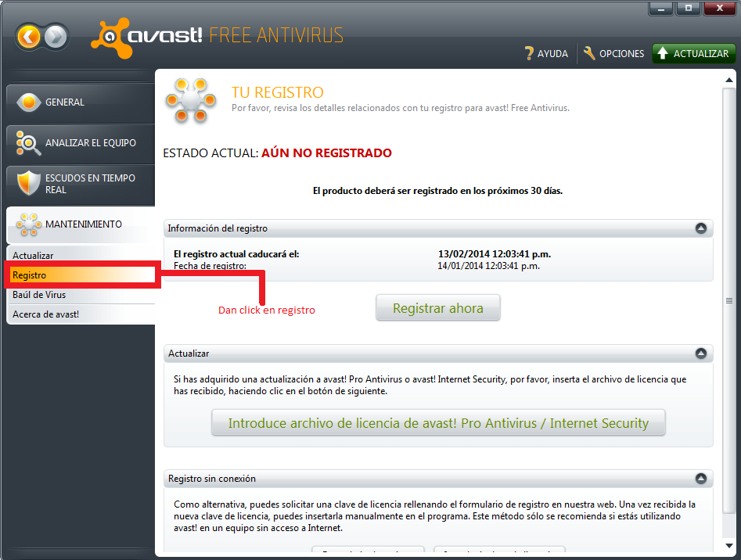Click expiry date 13/02/2014 12:03:41 p.m.
This screenshot has width=741, height=560.
pyautogui.click(x=495, y=254)
